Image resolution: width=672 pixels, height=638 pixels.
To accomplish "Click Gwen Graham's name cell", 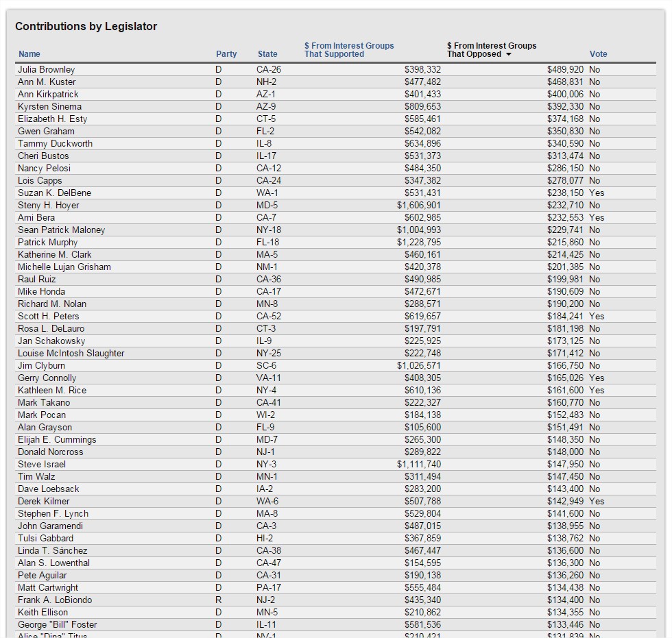I will click(x=46, y=131).
